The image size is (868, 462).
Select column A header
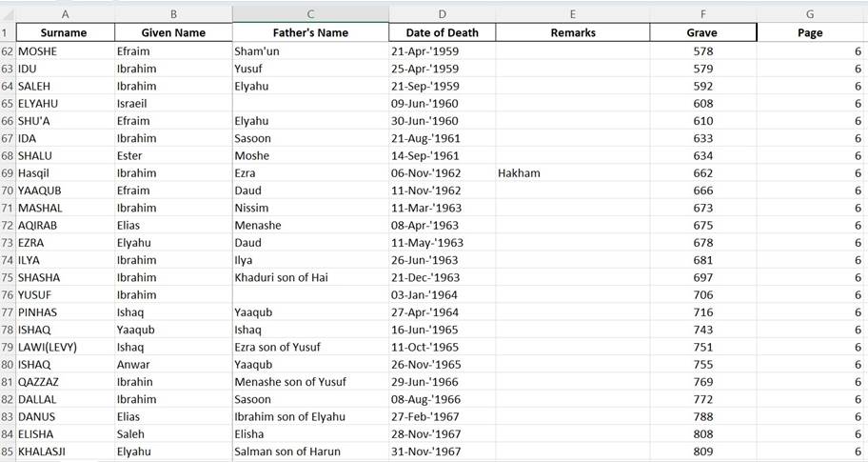(x=64, y=14)
